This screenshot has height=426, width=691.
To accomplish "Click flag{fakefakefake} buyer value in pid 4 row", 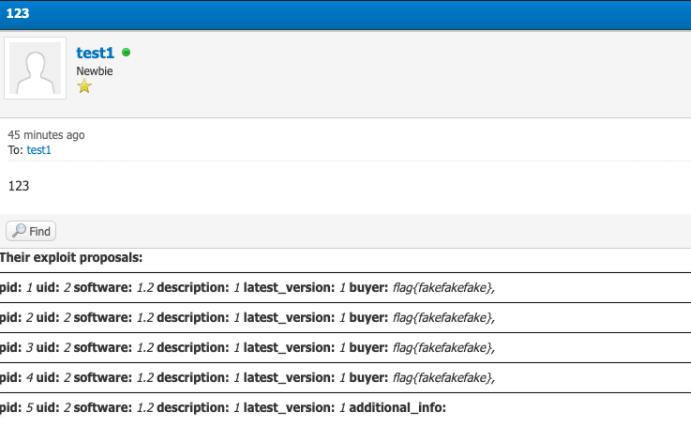I will click(x=442, y=378).
